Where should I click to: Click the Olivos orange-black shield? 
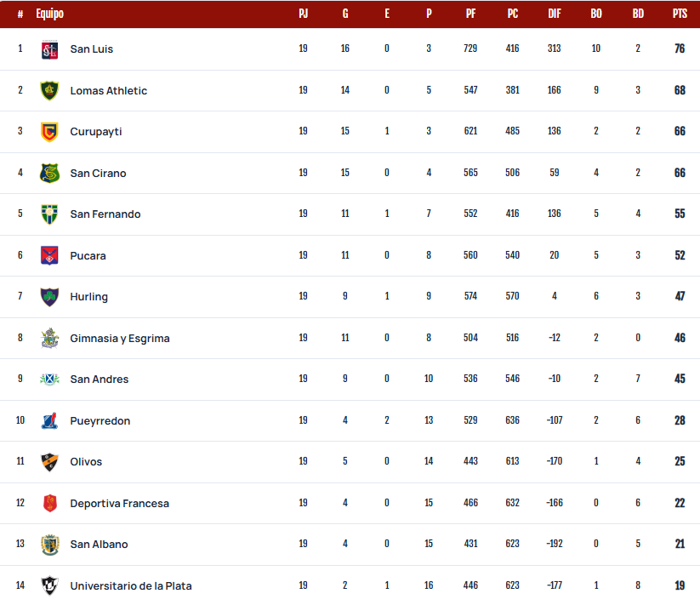click(x=49, y=462)
